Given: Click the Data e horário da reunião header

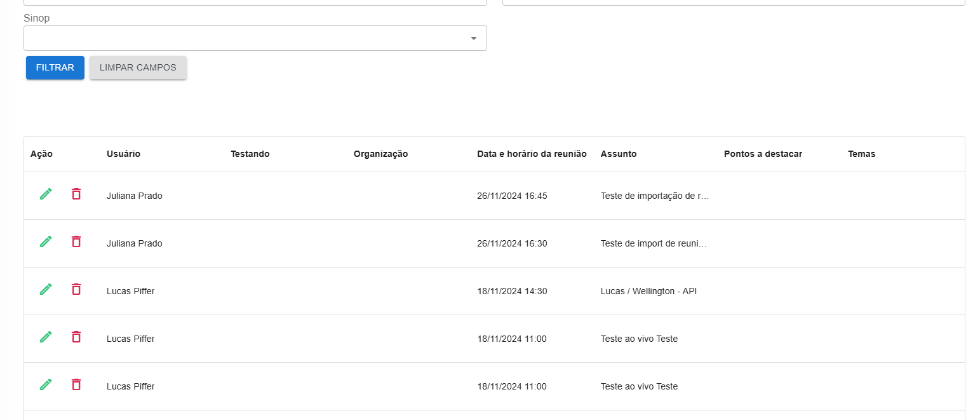Looking at the screenshot, I should click(x=532, y=154).
